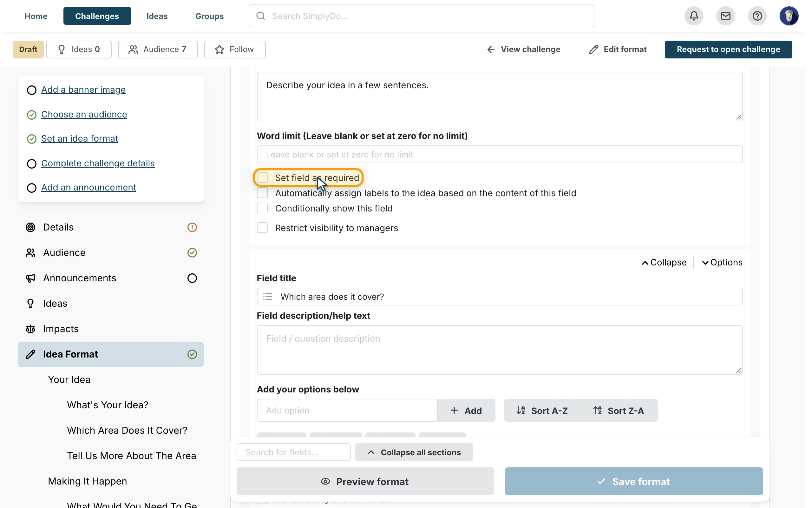Toggle automatically assign labels checkbox
This screenshot has height=508, width=812.
pos(262,193)
